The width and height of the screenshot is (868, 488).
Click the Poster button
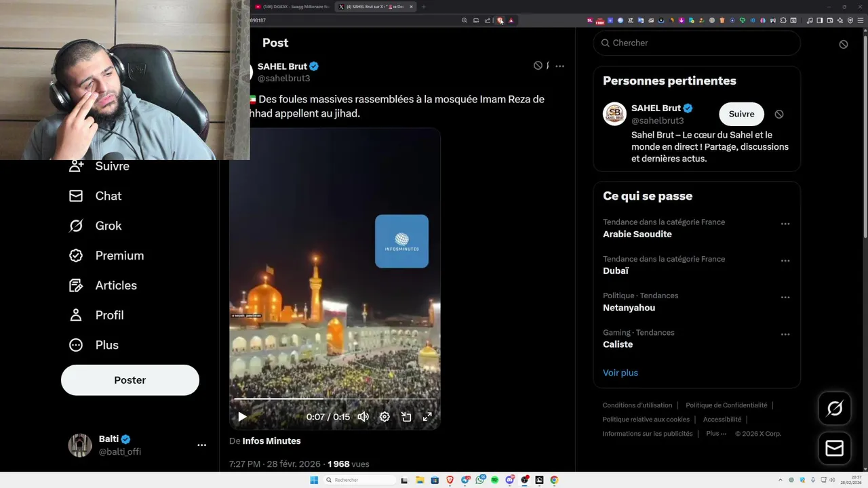130,380
